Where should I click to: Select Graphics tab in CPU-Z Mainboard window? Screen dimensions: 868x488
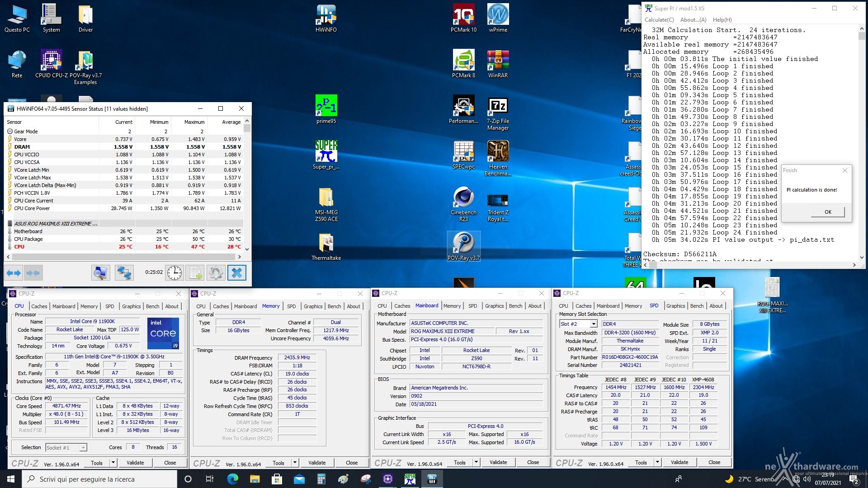[494, 306]
